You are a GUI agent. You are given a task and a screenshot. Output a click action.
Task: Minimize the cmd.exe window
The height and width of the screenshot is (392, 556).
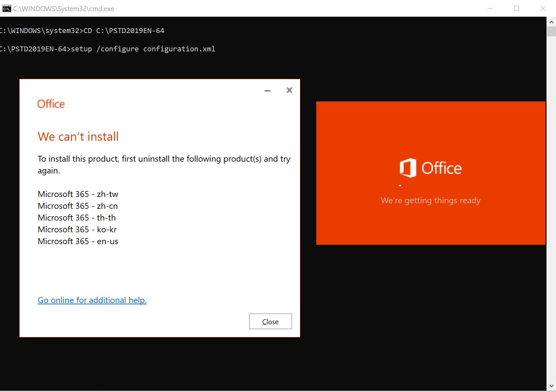coord(490,9)
